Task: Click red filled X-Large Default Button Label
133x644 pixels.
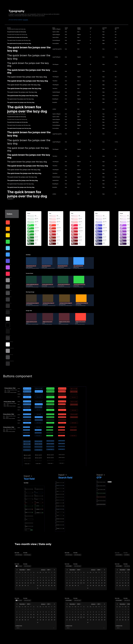Action: pos(62,389)
